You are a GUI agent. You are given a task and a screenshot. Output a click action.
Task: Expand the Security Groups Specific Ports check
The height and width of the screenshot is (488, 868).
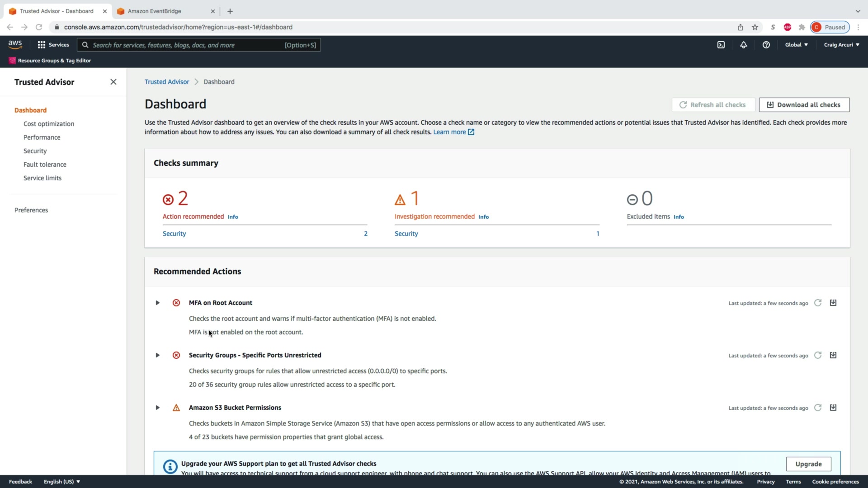157,355
